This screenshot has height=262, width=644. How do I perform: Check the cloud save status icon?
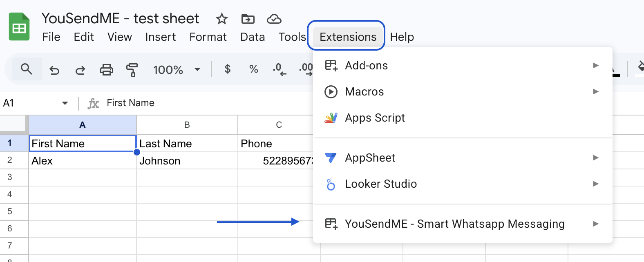tap(274, 19)
